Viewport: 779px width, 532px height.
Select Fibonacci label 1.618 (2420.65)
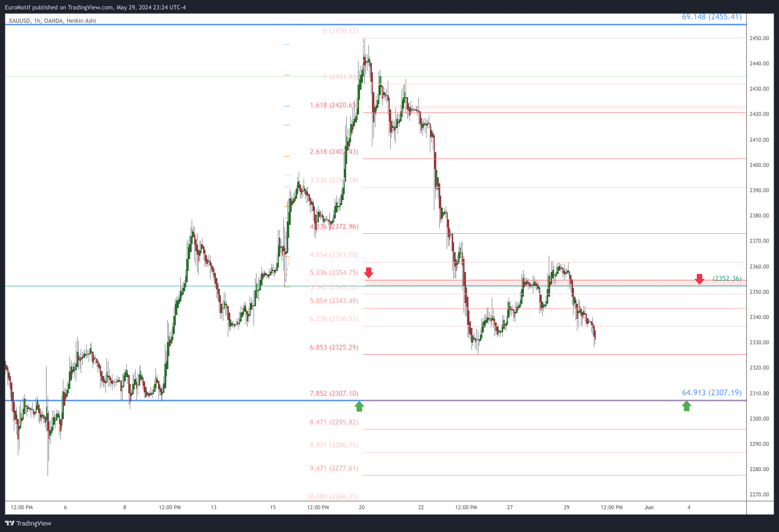tap(334, 105)
